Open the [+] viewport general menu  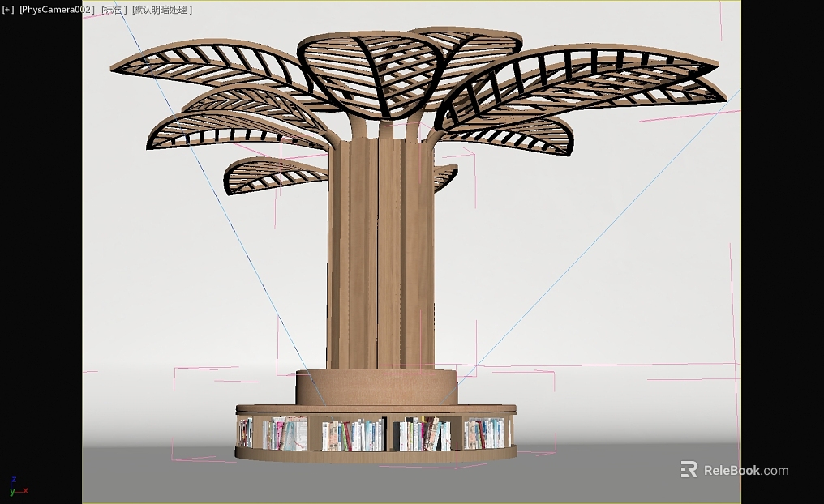click(x=8, y=10)
